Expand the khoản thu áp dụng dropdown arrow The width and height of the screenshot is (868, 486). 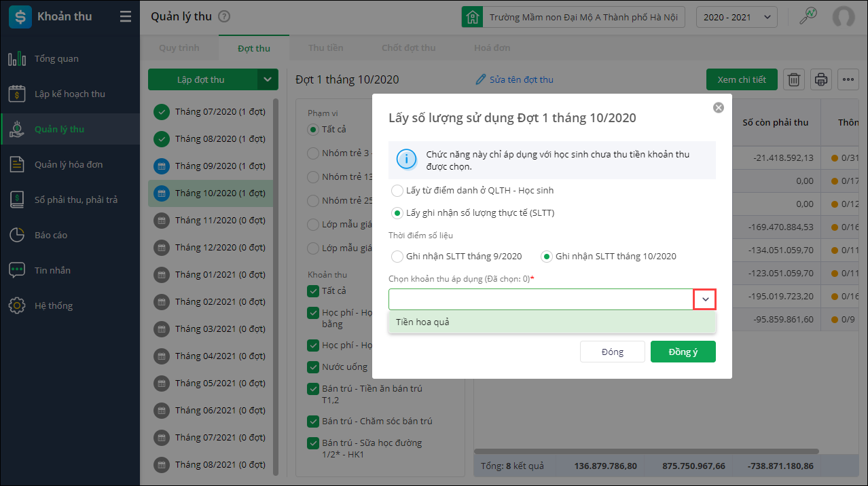(705, 299)
